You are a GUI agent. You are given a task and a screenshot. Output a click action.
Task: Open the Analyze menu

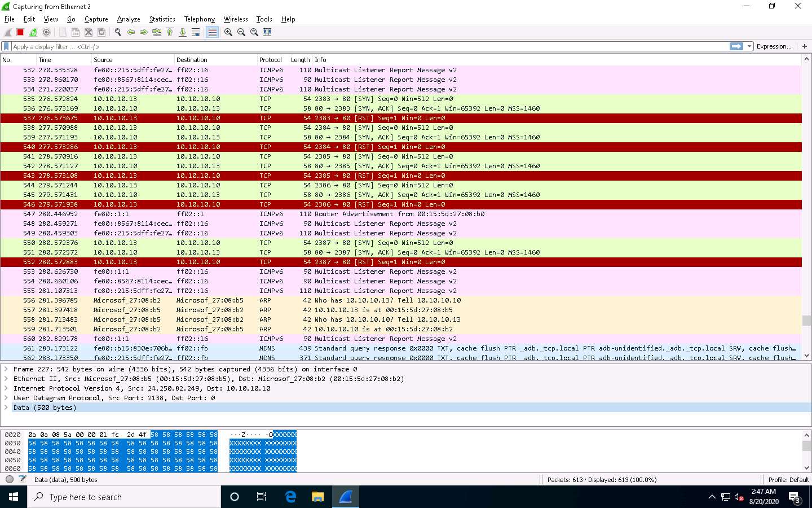pos(129,19)
